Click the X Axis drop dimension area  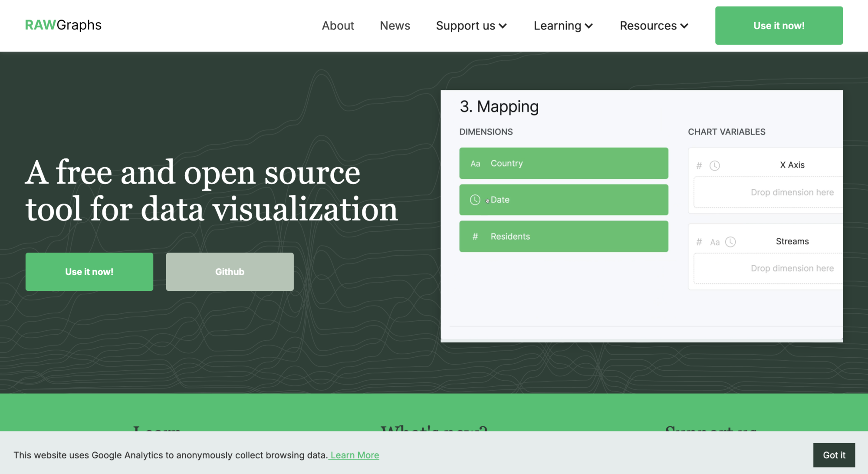[768, 192]
